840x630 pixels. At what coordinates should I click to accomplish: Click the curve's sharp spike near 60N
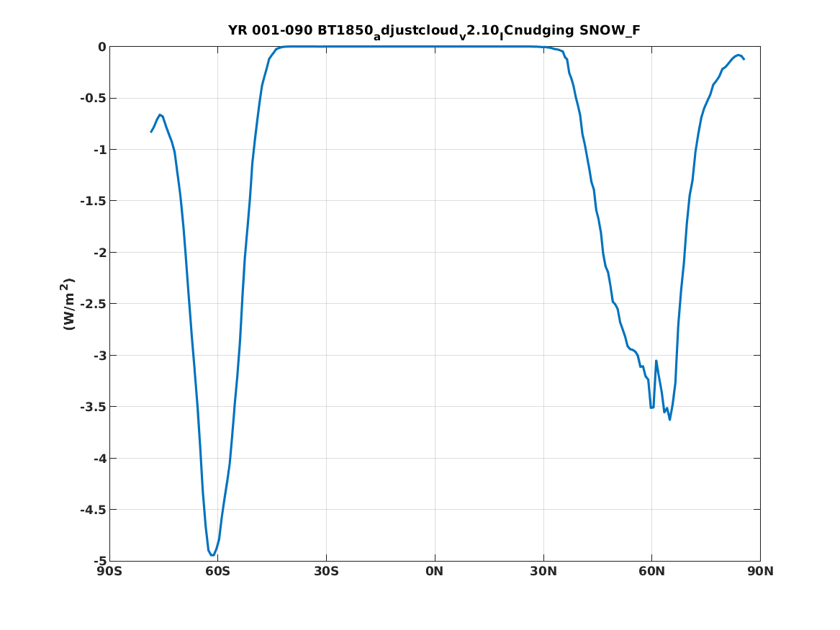[x=656, y=361]
